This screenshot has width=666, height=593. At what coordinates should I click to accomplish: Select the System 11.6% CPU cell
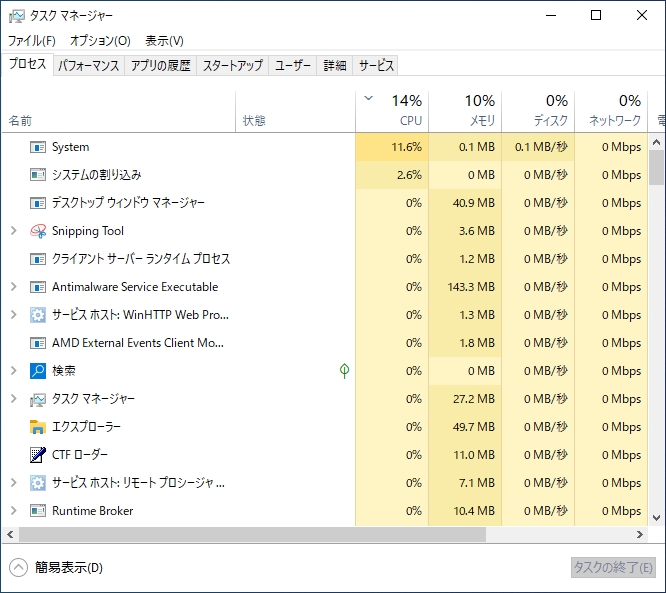click(392, 147)
